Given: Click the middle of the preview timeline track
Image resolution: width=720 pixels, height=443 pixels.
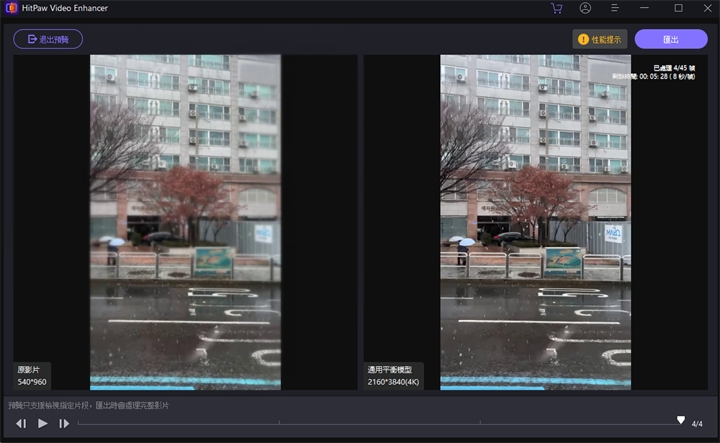Looking at the screenshot, I should (380, 423).
